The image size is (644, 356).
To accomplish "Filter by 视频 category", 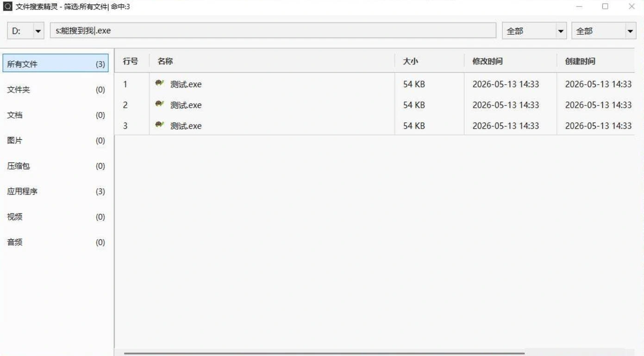I will (x=56, y=217).
